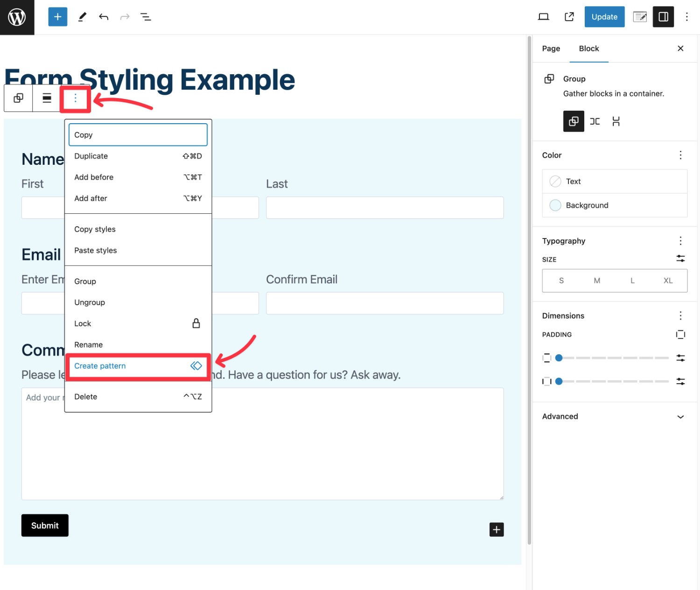Click the WordPress logo icon
The image size is (700, 590).
click(17, 17)
